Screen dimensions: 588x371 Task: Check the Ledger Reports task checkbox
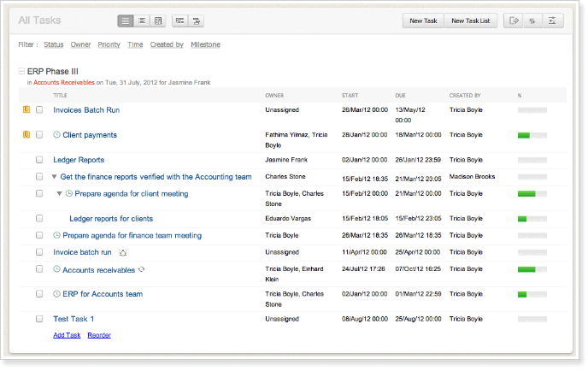pos(39,160)
